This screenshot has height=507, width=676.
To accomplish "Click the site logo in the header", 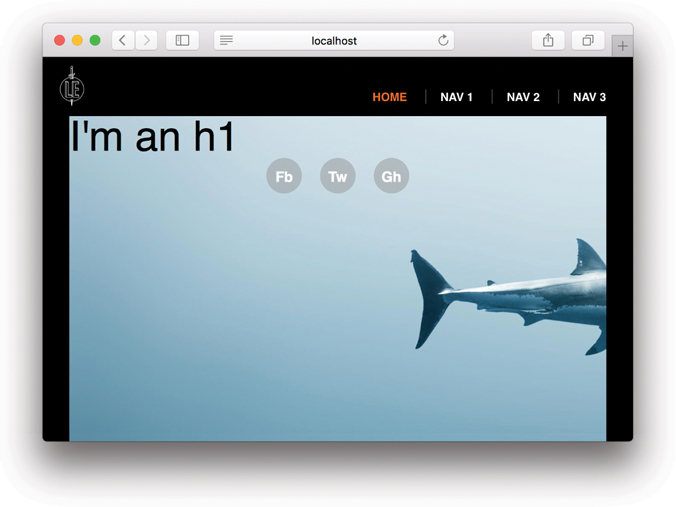I will (71, 87).
